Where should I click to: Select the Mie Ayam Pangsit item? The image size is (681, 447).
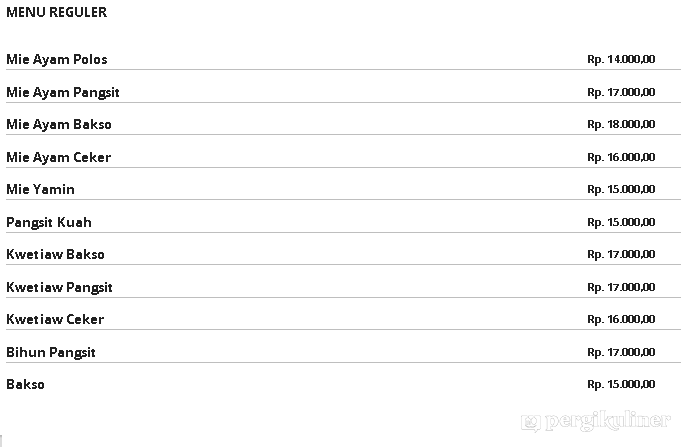tap(63, 92)
